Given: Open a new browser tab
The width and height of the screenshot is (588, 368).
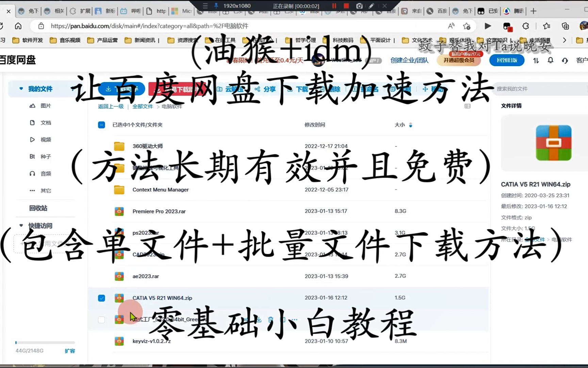Looking at the screenshot, I should (x=533, y=11).
